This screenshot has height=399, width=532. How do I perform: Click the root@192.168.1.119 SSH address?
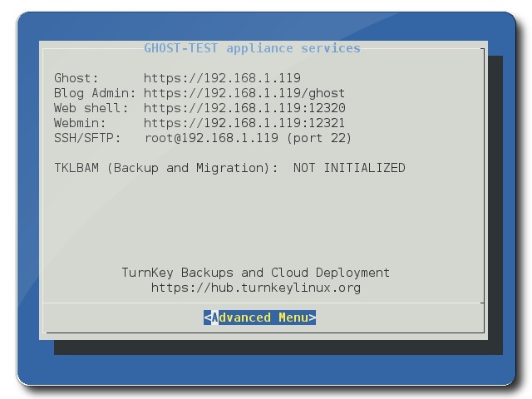click(211, 138)
